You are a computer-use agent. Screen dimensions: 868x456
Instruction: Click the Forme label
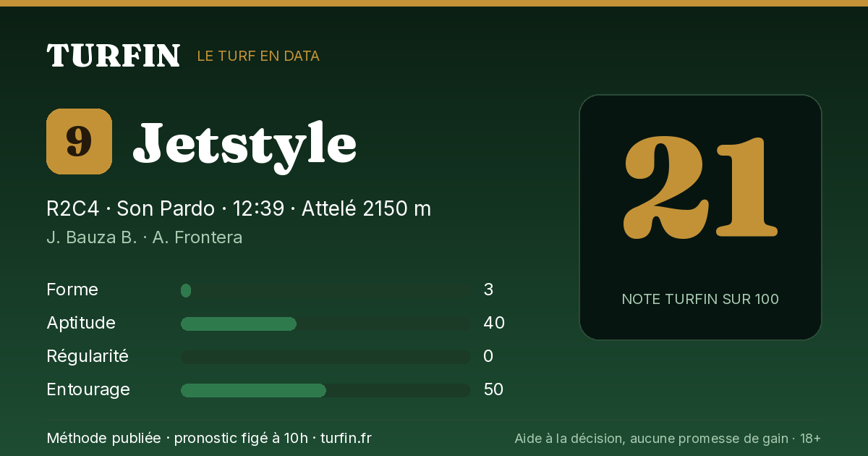point(72,290)
